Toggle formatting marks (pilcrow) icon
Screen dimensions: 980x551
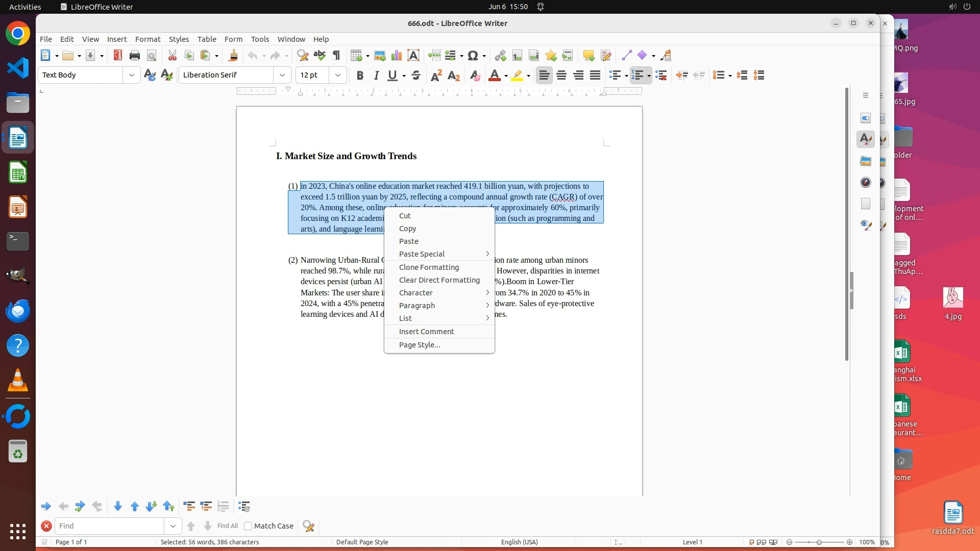pyautogui.click(x=336, y=56)
